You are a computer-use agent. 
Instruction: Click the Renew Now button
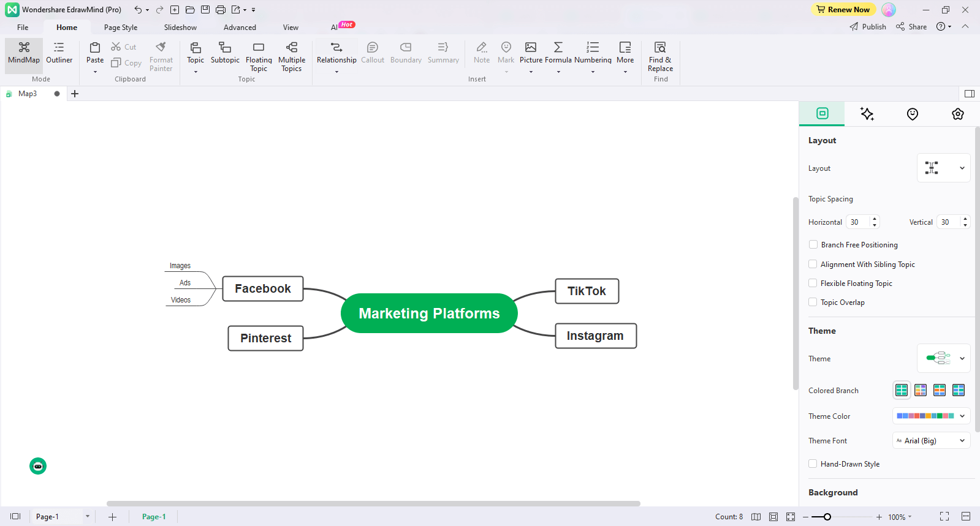[x=843, y=10]
